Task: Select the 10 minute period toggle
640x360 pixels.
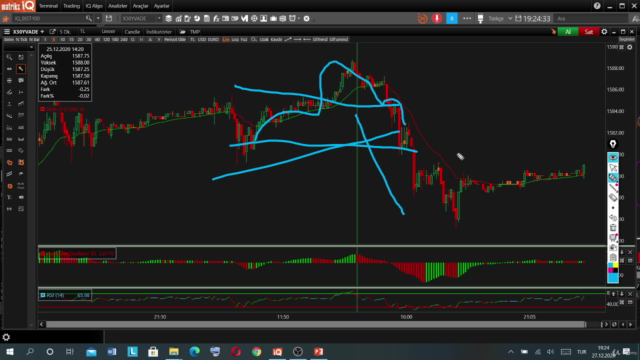Action: pyautogui.click(x=62, y=40)
